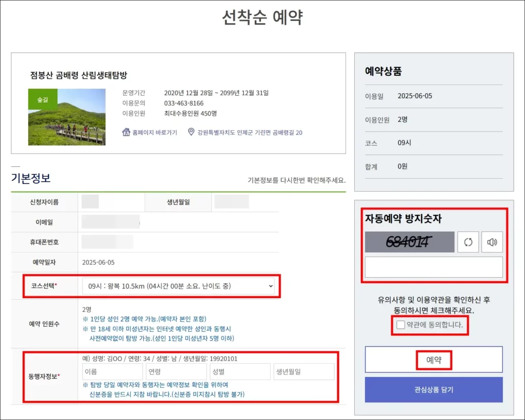Image resolution: width=525 pixels, height=420 pixels.
Task: Click the companion 생년월일 input field
Action: [304, 371]
